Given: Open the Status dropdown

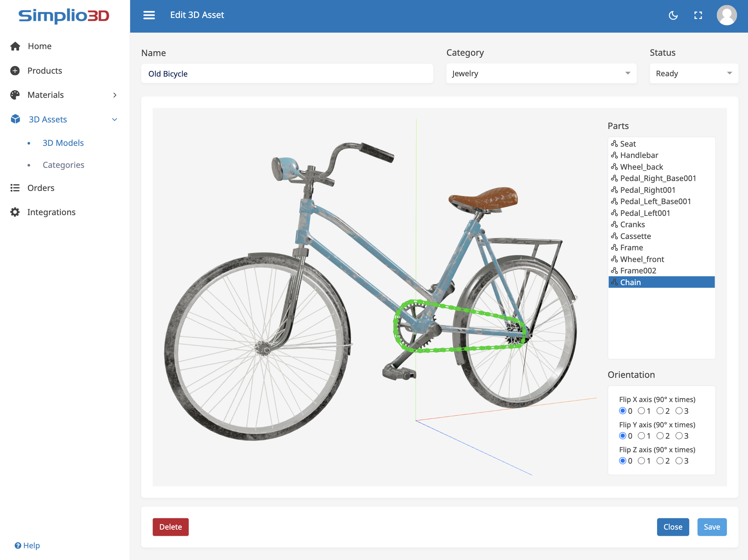Looking at the screenshot, I should point(693,73).
